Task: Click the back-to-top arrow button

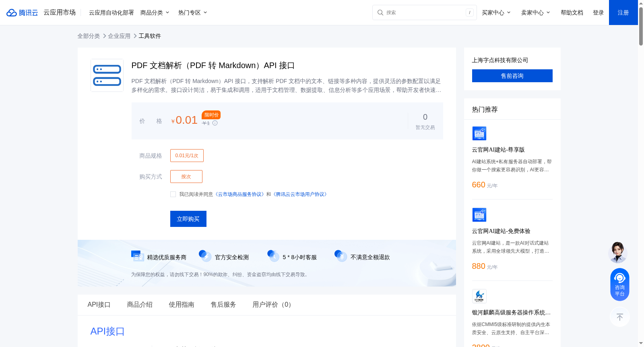Action: point(619,317)
